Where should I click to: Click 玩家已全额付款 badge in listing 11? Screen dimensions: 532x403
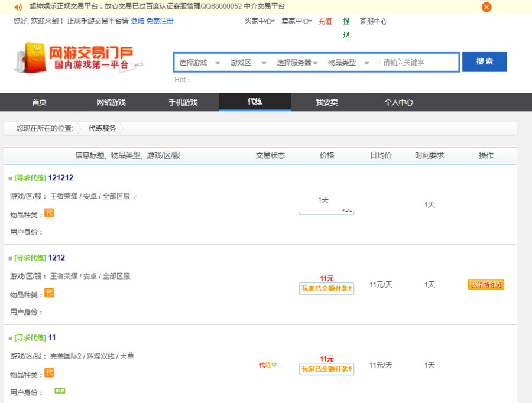pos(326,369)
